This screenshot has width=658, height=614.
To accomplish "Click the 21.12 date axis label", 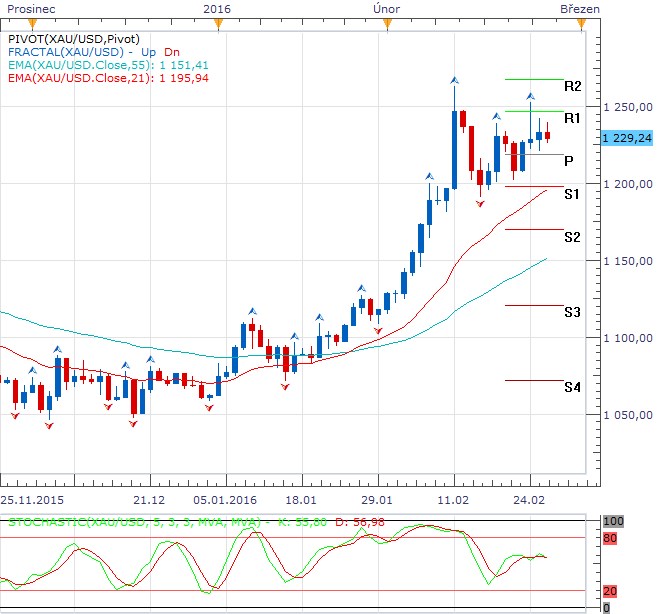I will pos(149,500).
